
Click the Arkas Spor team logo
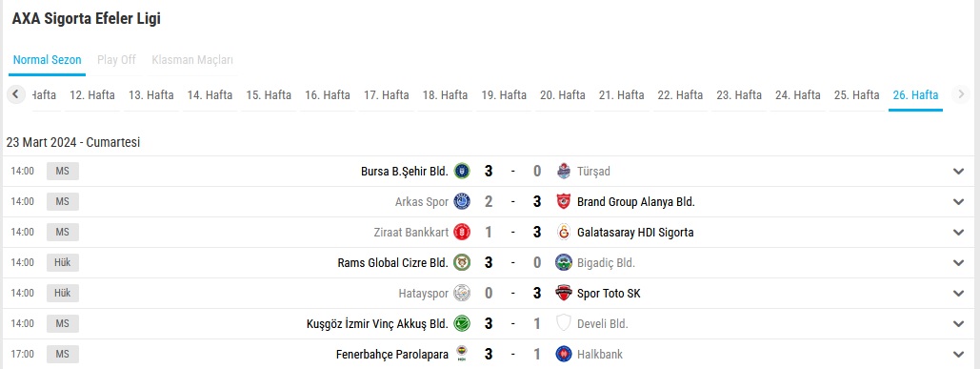(x=462, y=201)
